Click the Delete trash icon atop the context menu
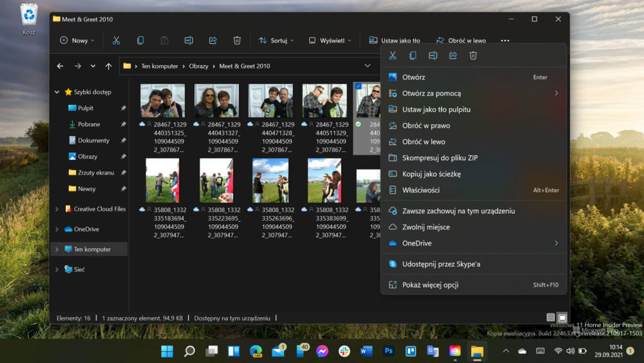The image size is (644, 363). [x=473, y=55]
